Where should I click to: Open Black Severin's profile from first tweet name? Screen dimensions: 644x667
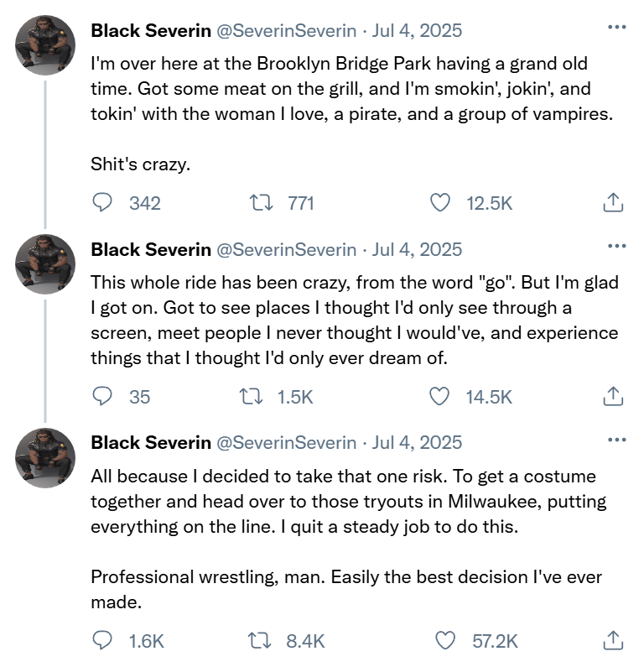(x=151, y=31)
